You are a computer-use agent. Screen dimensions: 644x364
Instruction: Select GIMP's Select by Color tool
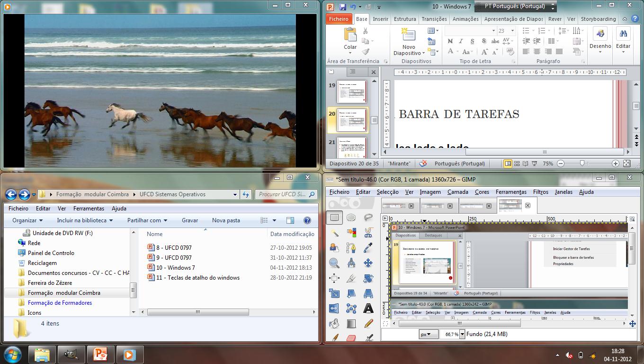(x=351, y=233)
